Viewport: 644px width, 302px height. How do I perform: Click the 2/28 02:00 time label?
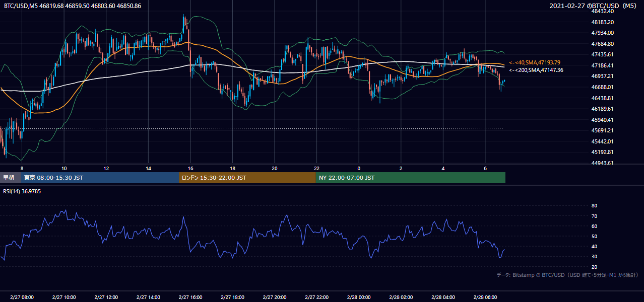click(x=401, y=297)
